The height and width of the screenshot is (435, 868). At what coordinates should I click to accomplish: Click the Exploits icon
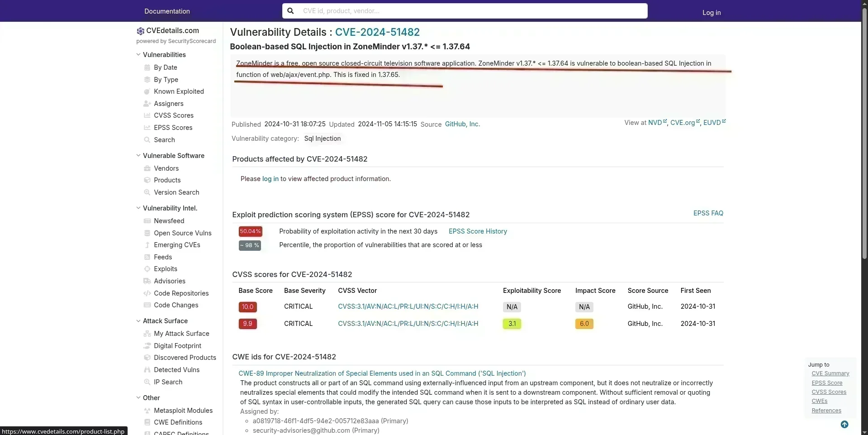[147, 269]
